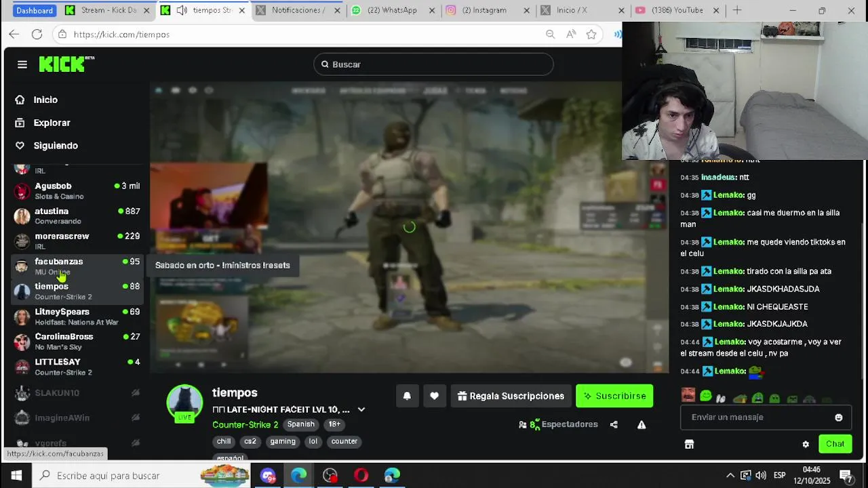Open Agusbob channel in the sidebar

[77, 190]
